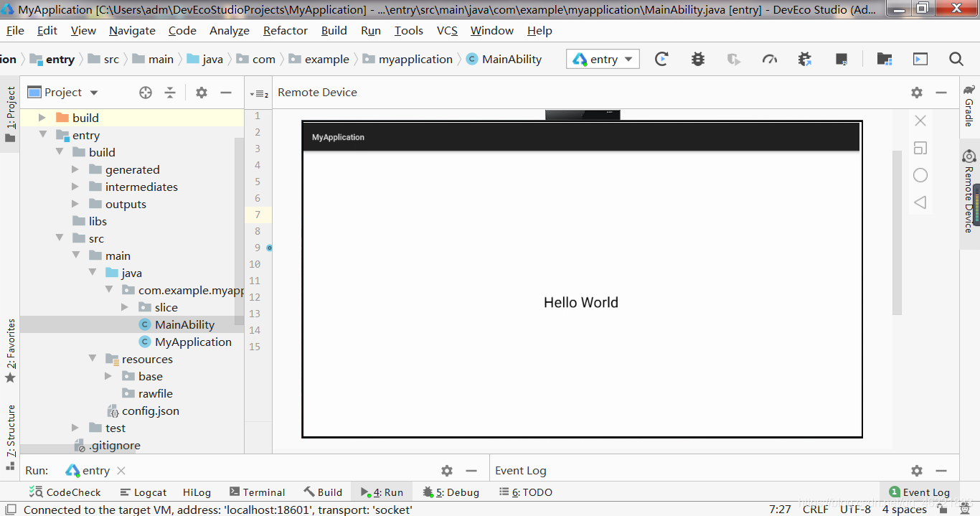Click the CRLF line separator indicator
Screen dimensions: 980x516
(816, 510)
